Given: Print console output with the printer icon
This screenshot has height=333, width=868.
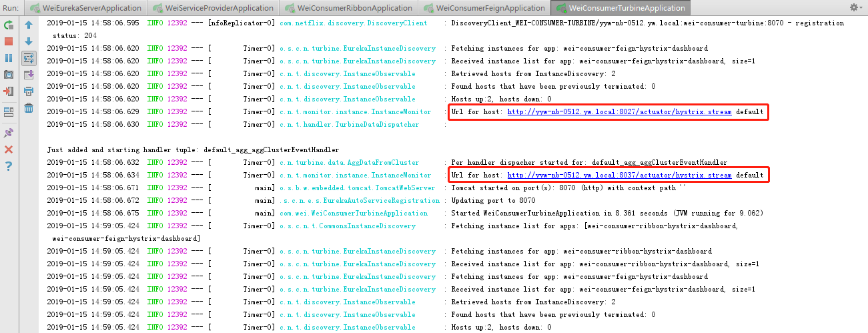Looking at the screenshot, I should coord(29,91).
